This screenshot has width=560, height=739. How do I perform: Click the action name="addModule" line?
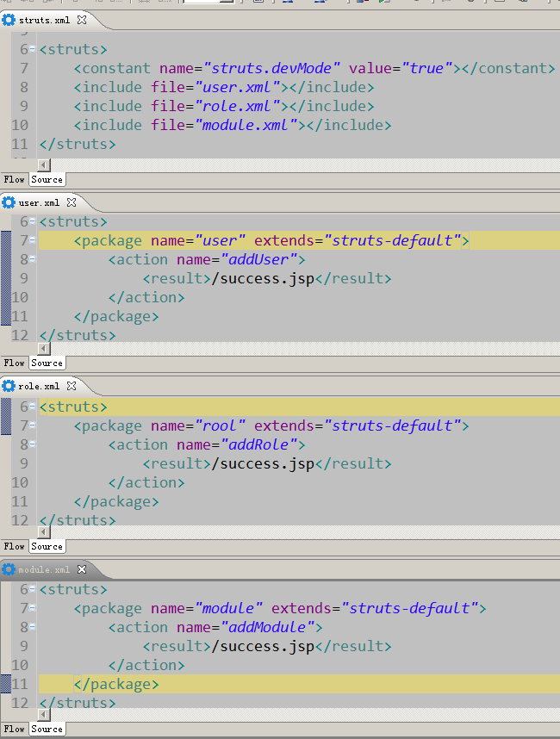coord(215,627)
